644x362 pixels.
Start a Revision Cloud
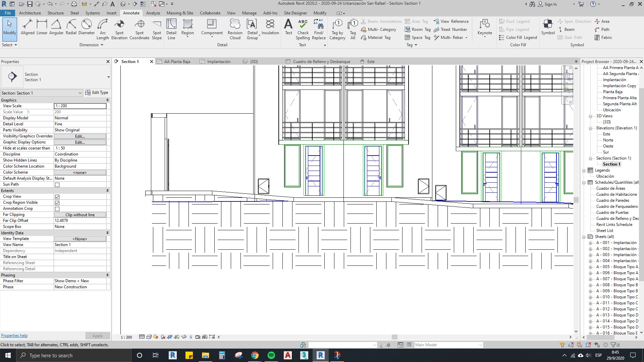(x=235, y=28)
